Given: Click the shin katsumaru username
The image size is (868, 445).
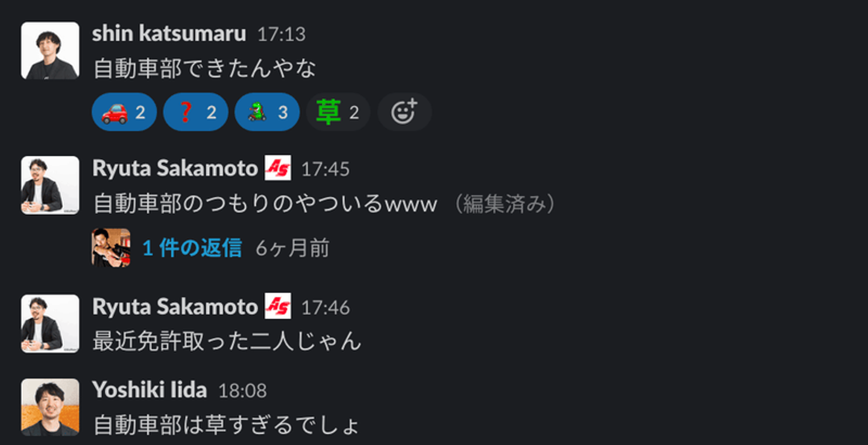Looking at the screenshot, I should tap(169, 34).
